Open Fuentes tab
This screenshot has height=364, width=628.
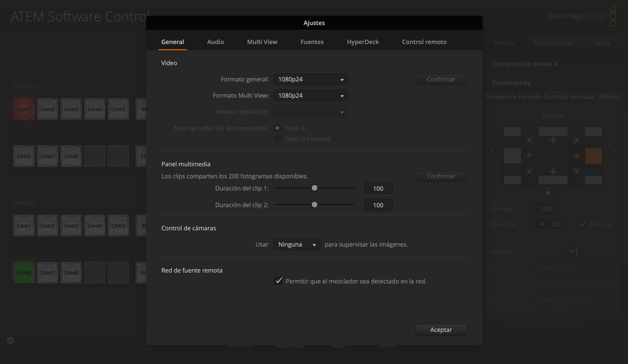pyautogui.click(x=312, y=42)
